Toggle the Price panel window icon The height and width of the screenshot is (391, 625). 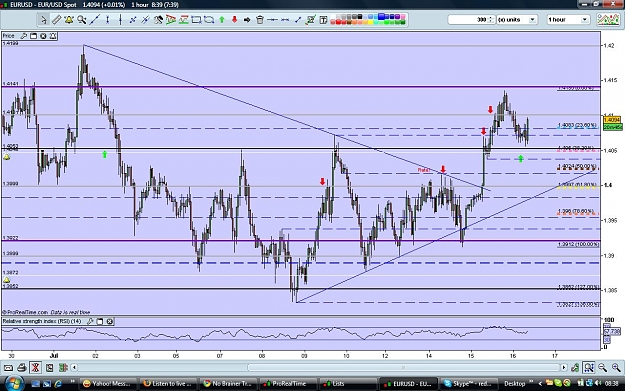tap(33, 36)
